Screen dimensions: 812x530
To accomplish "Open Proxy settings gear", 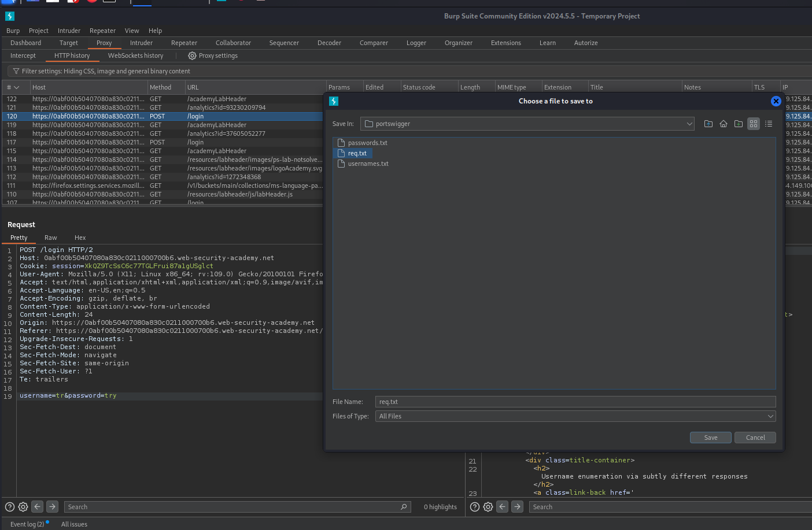I will pos(192,56).
